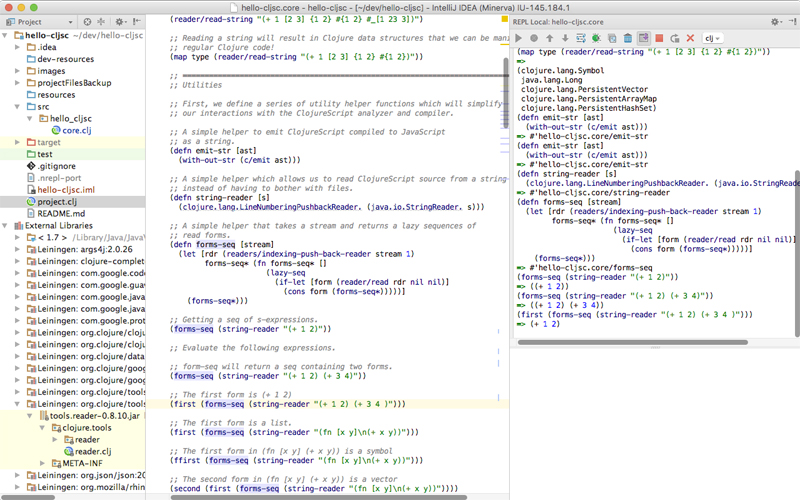Open the clj language dropdown in REPL

tap(712, 38)
